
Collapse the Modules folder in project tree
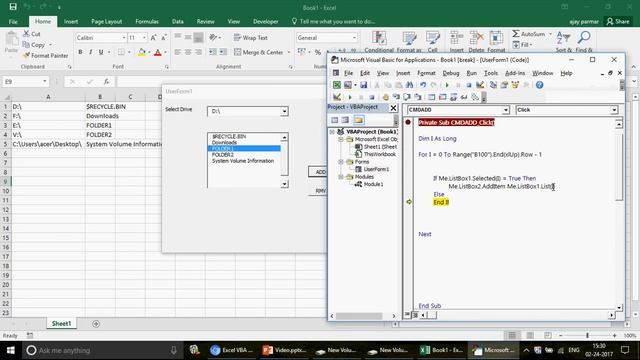(x=341, y=177)
